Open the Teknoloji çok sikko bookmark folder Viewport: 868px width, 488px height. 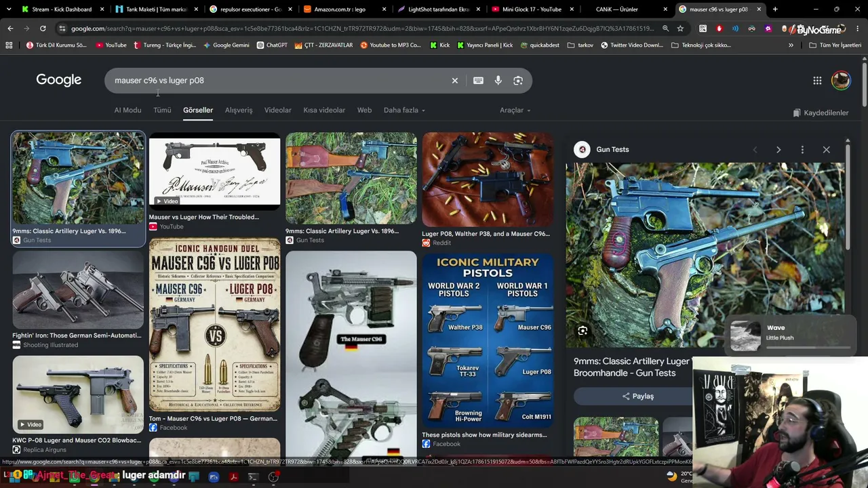click(x=701, y=45)
